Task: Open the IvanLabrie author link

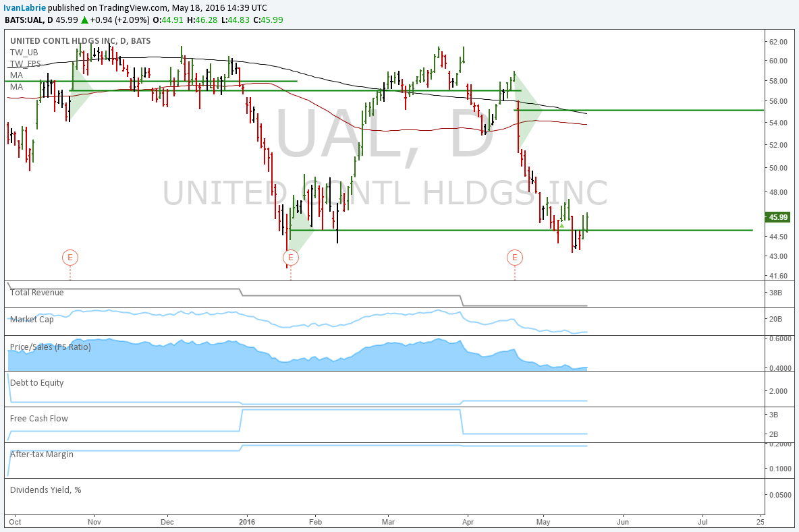Action: [x=24, y=7]
